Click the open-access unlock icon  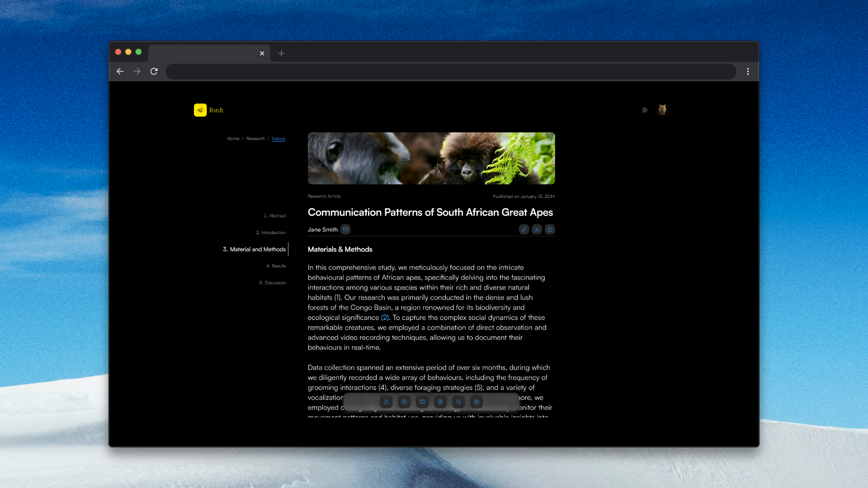(550, 230)
